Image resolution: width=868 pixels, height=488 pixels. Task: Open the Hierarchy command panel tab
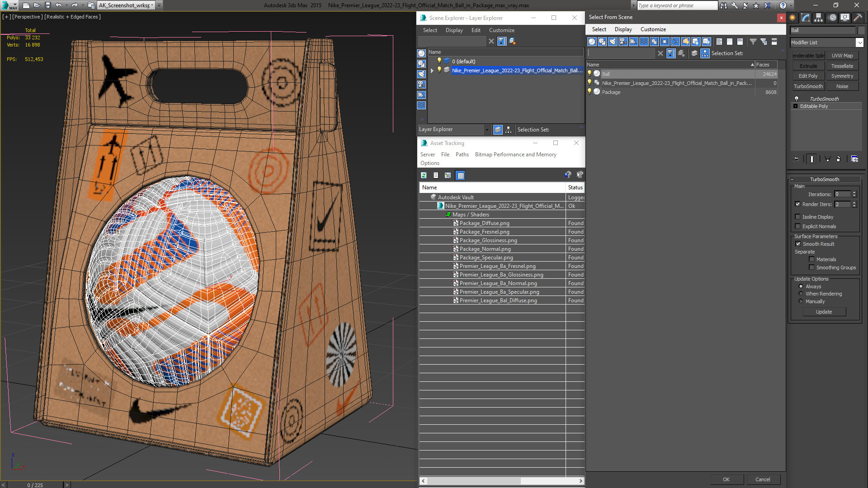click(x=818, y=18)
